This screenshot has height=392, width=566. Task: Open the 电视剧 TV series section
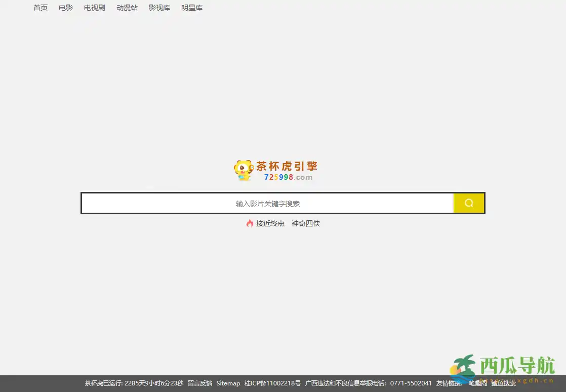95,8
